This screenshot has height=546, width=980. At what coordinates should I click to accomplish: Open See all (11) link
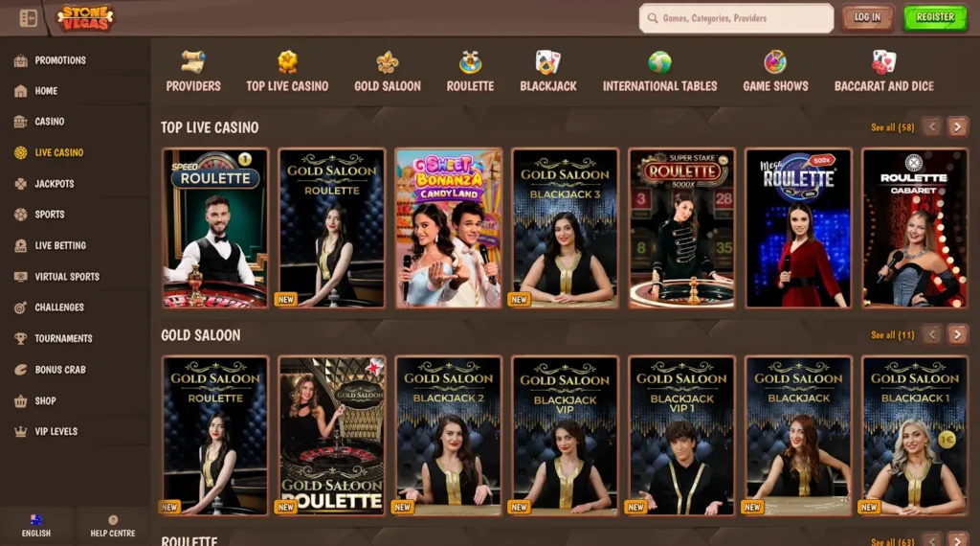click(x=892, y=336)
